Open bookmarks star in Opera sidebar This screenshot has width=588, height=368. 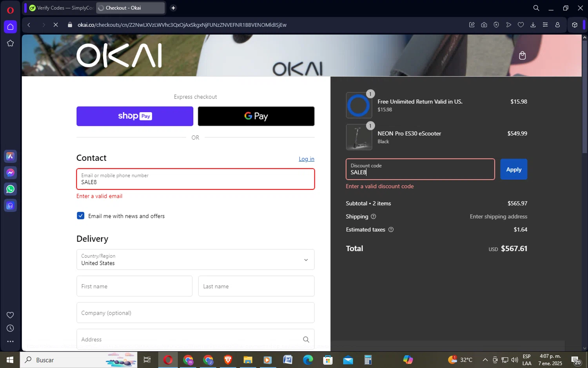coord(10,43)
